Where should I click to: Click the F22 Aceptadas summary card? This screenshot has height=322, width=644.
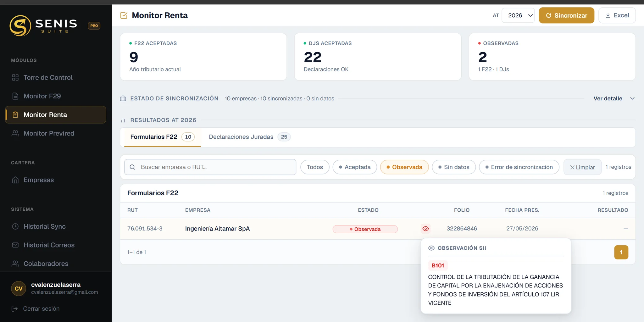tap(203, 57)
